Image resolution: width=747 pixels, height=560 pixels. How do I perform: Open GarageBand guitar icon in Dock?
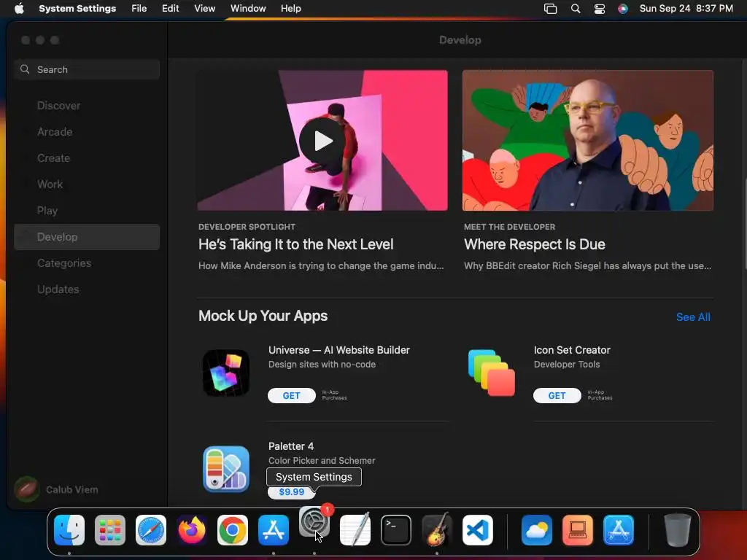(x=437, y=530)
